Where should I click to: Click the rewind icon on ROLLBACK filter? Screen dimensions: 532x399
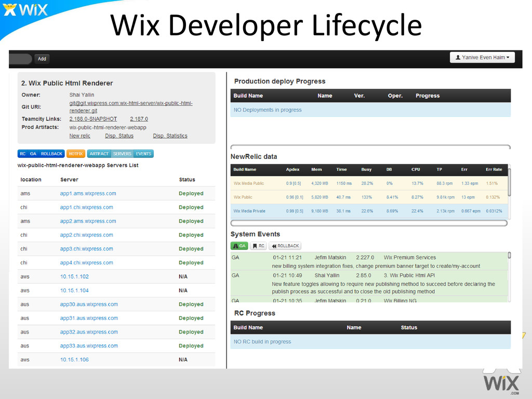click(274, 246)
